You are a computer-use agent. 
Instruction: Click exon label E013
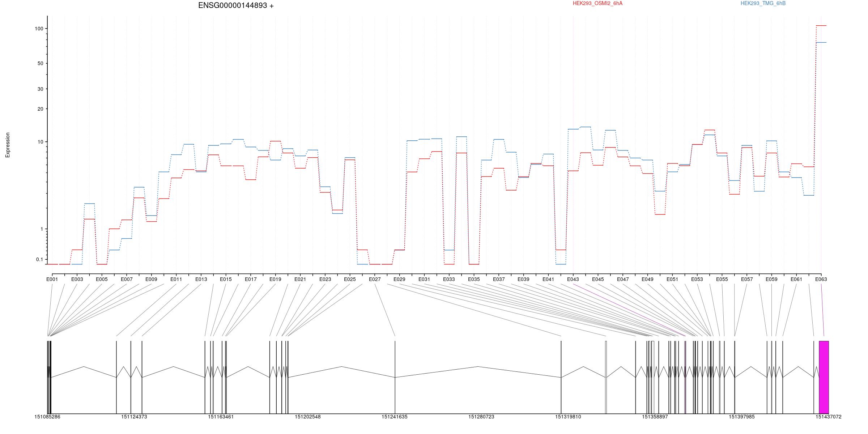201,279
